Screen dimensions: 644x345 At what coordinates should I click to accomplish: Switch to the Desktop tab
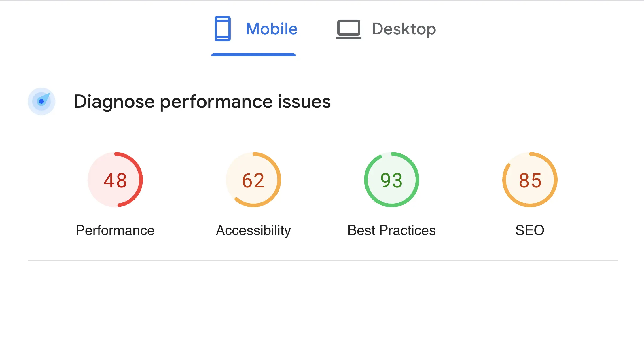pyautogui.click(x=404, y=29)
